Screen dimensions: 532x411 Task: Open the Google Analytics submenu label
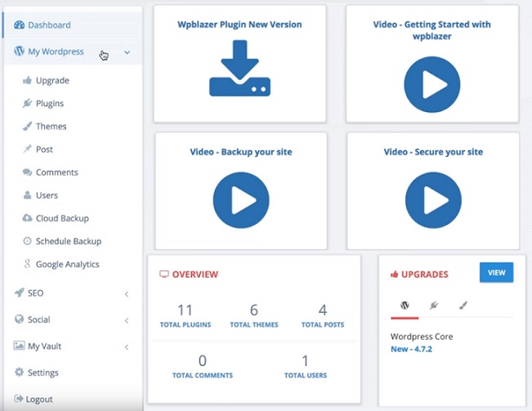pyautogui.click(x=68, y=264)
